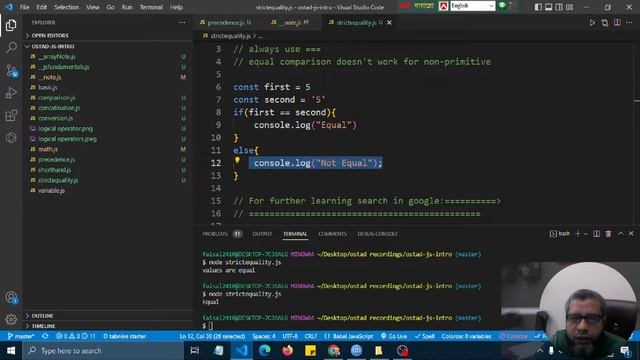Switch to Output panel tab
The height and width of the screenshot is (360, 640).
[262, 234]
